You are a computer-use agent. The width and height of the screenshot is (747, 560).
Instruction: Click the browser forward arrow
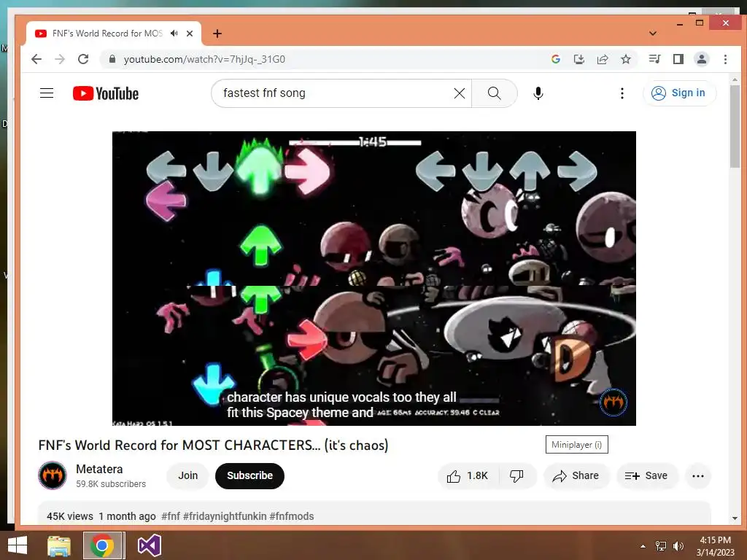pos(60,59)
